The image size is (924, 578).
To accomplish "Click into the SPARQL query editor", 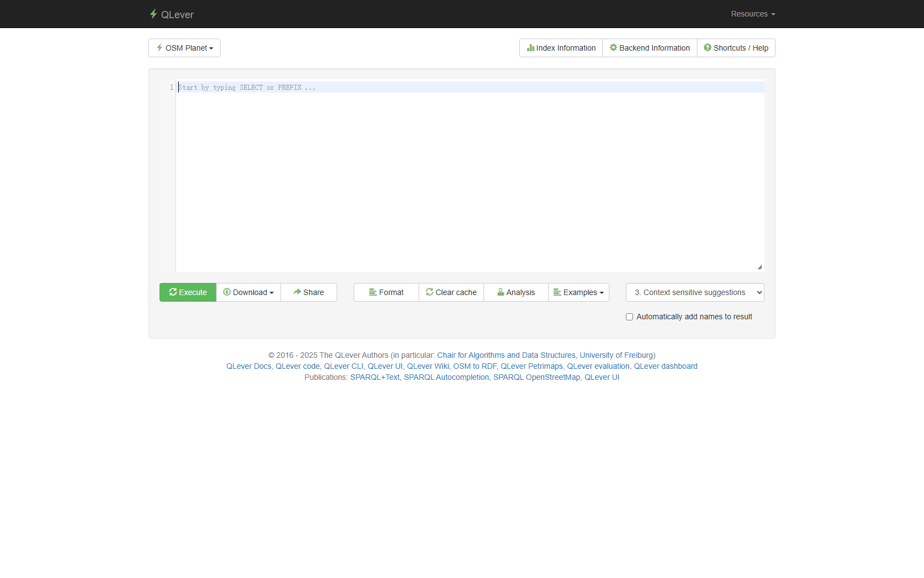I will 470,176.
